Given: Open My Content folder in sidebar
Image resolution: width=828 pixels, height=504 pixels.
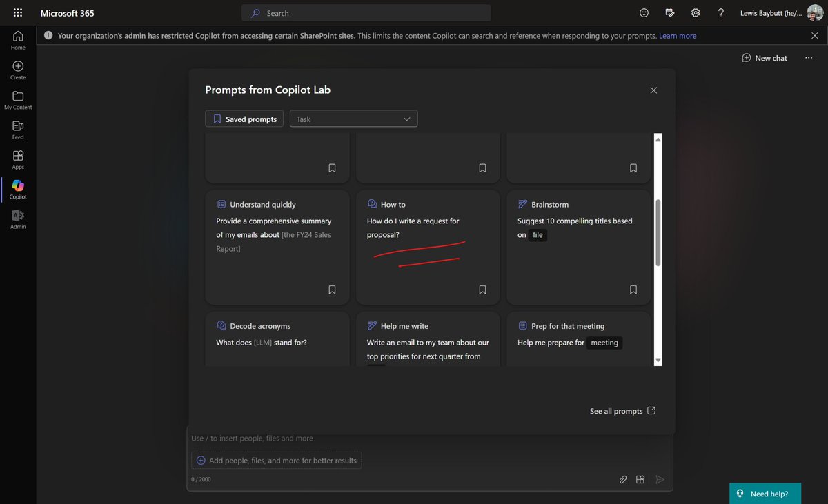Looking at the screenshot, I should click(x=18, y=100).
